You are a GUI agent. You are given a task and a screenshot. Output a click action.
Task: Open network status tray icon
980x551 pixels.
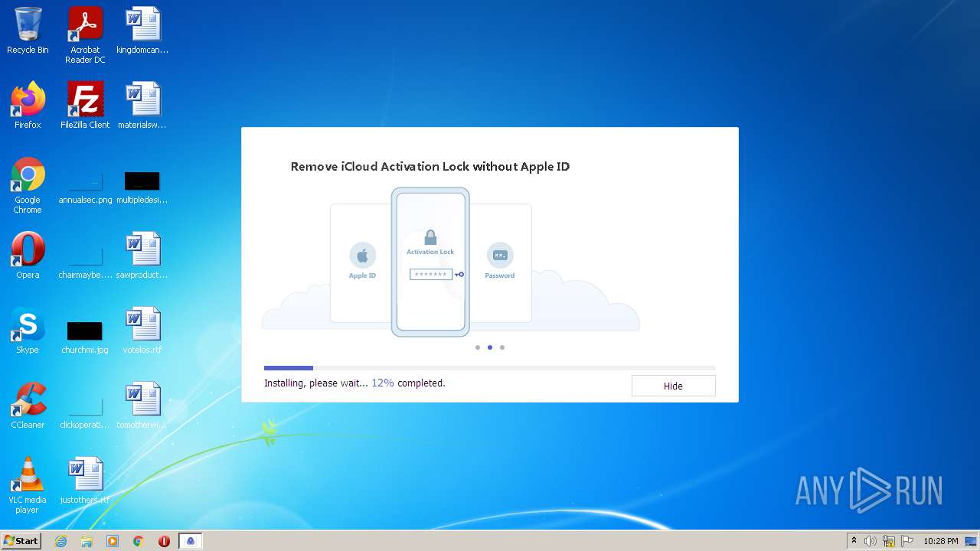coord(889,541)
